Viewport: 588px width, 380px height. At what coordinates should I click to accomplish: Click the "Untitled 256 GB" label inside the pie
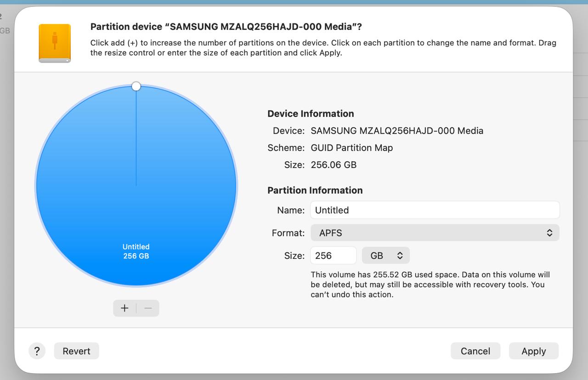(x=136, y=251)
